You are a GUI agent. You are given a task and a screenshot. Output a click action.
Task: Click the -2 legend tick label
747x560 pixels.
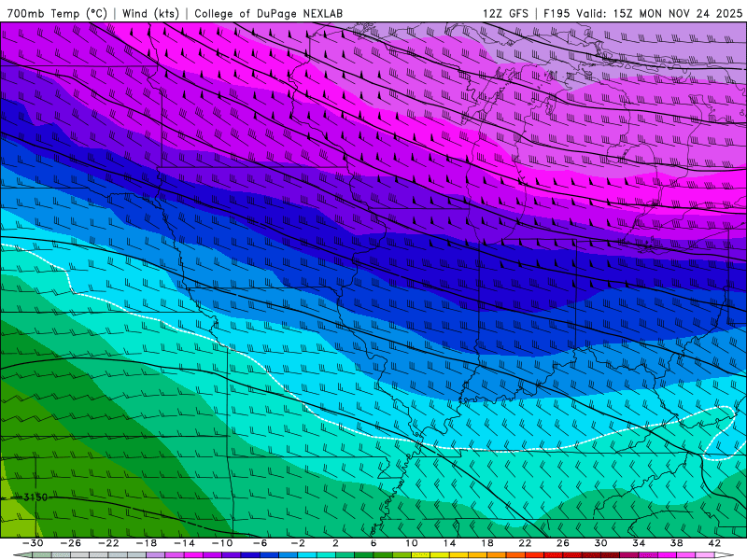(x=298, y=543)
